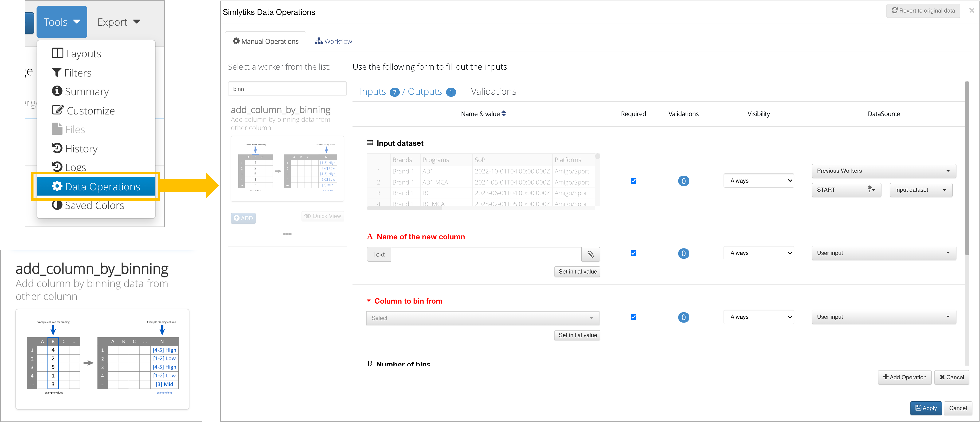The height and width of the screenshot is (422, 980).
Task: Sort by the Name & value arrows icon
Action: point(504,114)
